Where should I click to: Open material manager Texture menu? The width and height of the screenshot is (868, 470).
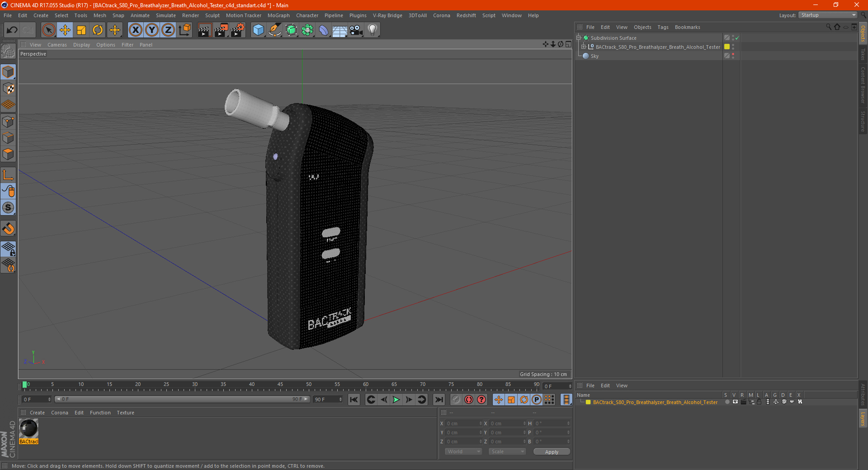click(x=125, y=413)
